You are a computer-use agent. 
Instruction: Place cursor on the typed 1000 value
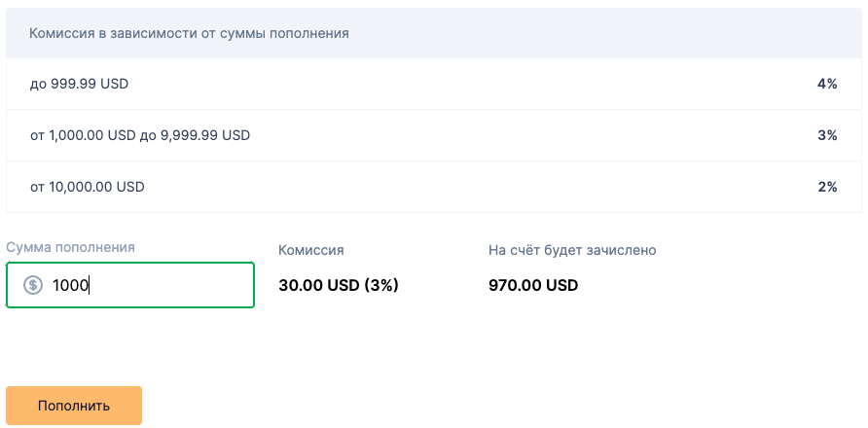tap(70, 285)
